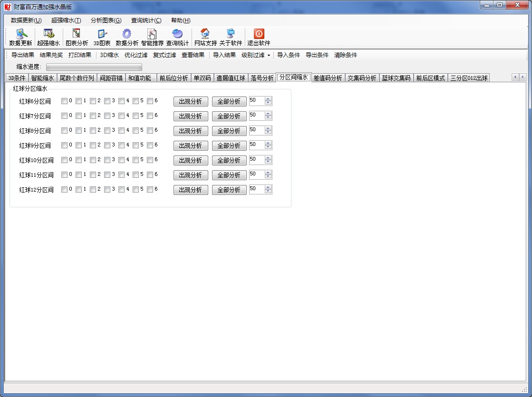Tick checkbox 6 in 红球12分区间 row

(150, 189)
